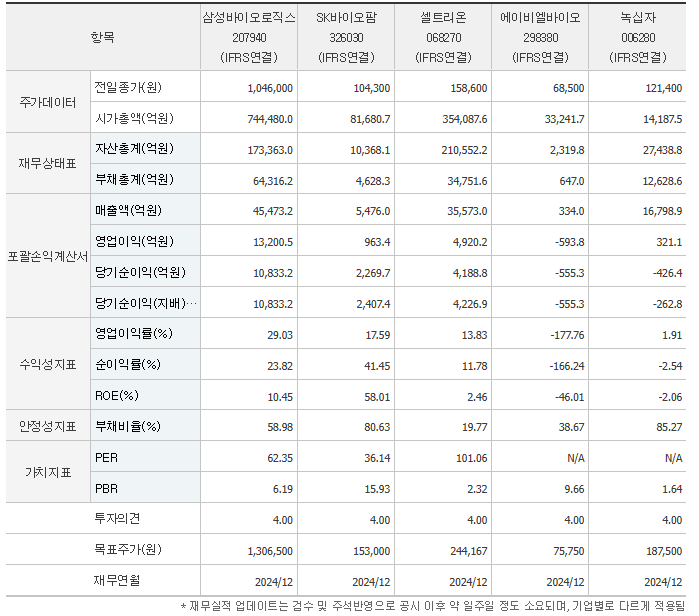
Task: Click the 시가총액(억원) row label
Action: tap(134, 118)
